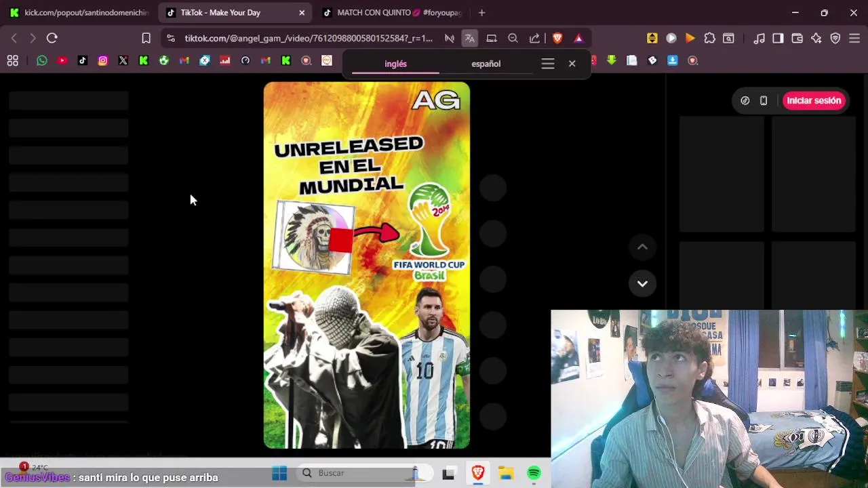Open the browser main hamburger menu
Image resolution: width=868 pixels, height=488 pixels.
pos(854,38)
